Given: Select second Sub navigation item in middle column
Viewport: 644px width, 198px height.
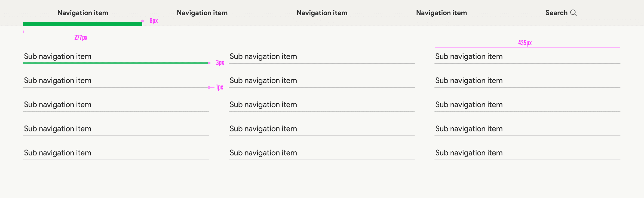Looking at the screenshot, I should [x=263, y=80].
